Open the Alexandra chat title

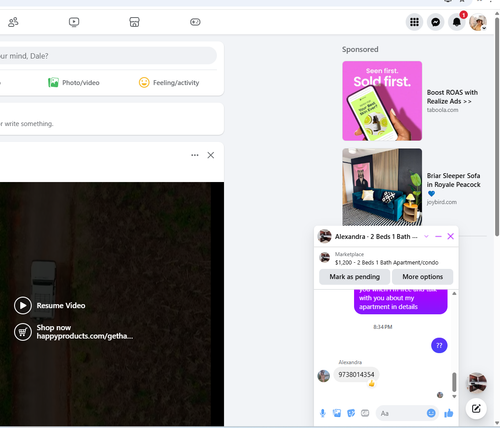point(376,236)
